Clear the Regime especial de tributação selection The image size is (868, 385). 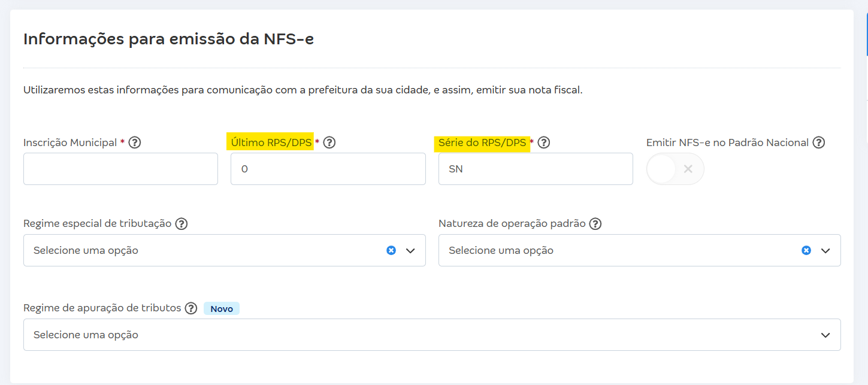pyautogui.click(x=391, y=250)
